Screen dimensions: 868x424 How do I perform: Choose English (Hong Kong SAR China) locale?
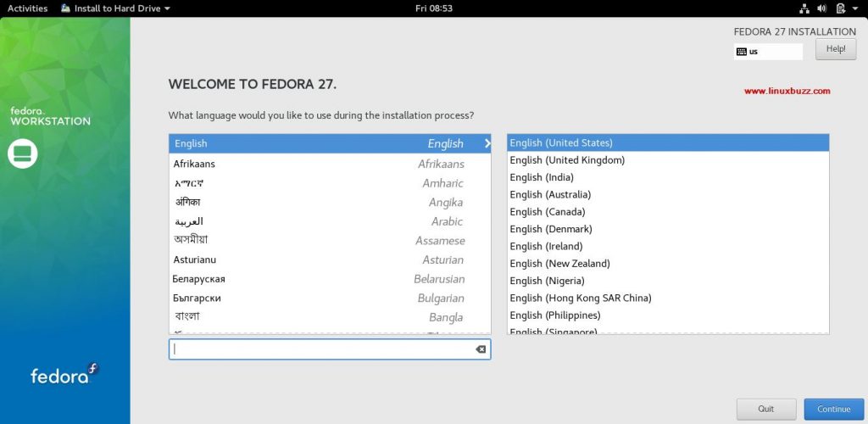[668, 298]
